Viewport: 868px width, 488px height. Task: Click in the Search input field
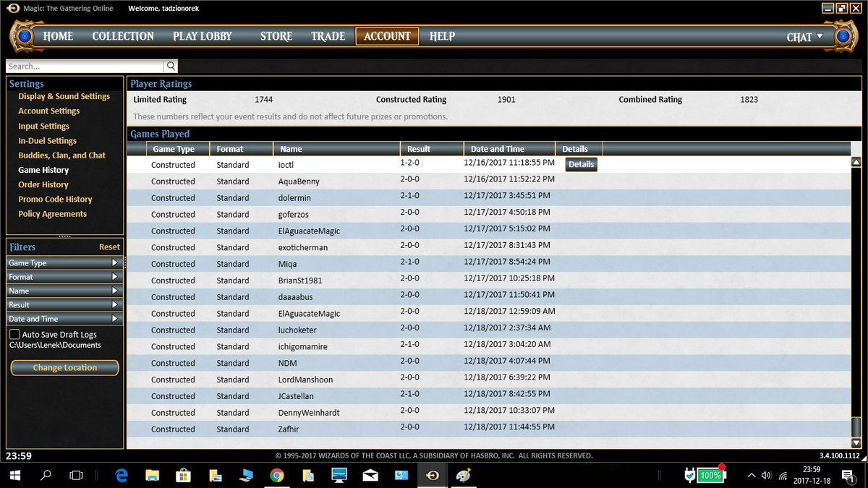tap(85, 66)
